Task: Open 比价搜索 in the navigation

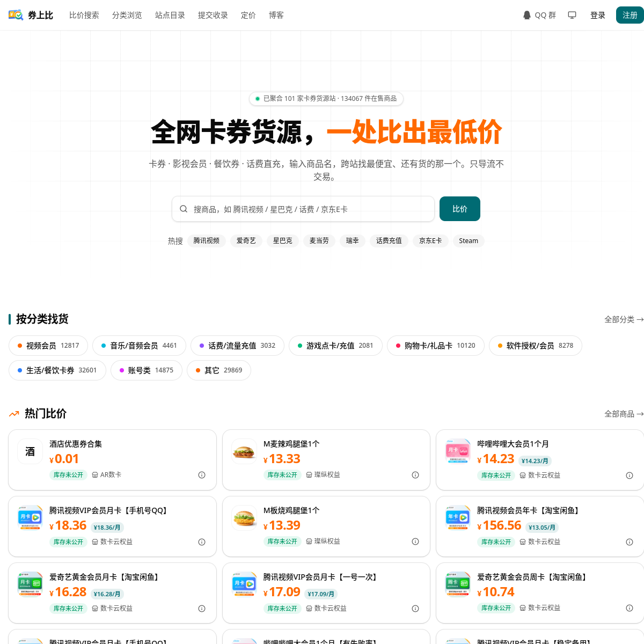Action: [84, 15]
